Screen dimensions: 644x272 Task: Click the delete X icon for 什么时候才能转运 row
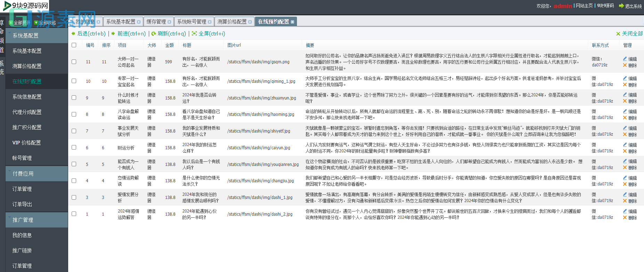625,101
